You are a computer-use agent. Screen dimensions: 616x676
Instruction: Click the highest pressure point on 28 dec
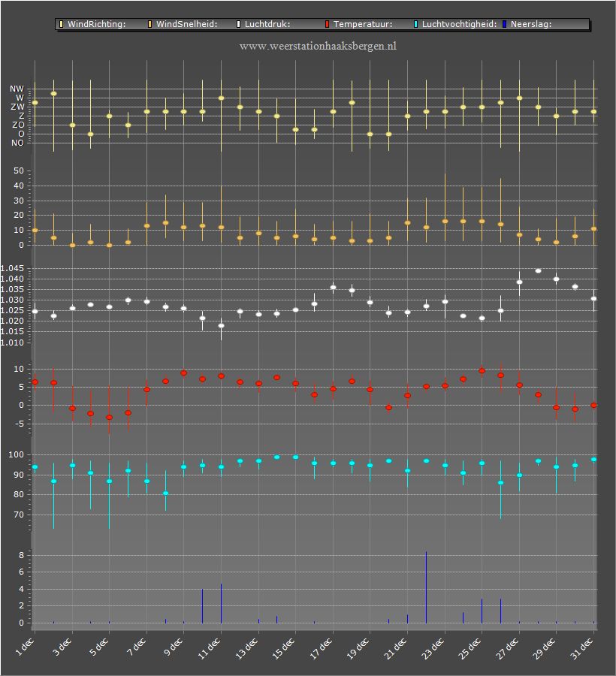coord(538,271)
